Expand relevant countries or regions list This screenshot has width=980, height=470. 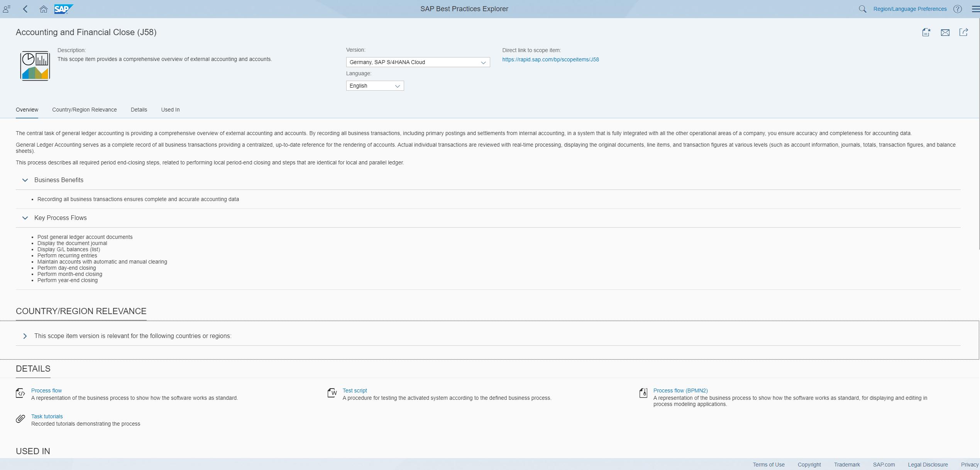pyautogui.click(x=25, y=336)
